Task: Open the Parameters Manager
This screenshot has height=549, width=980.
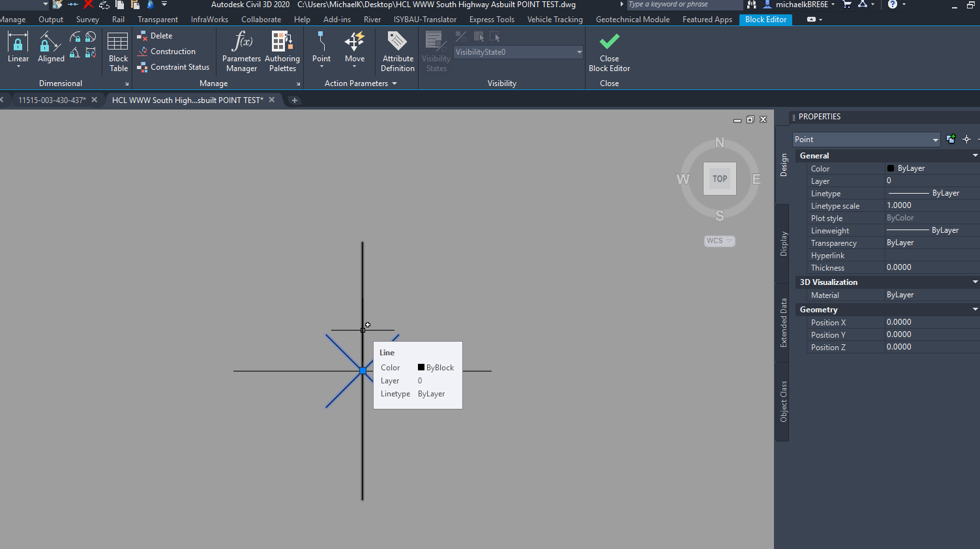Action: [x=241, y=50]
